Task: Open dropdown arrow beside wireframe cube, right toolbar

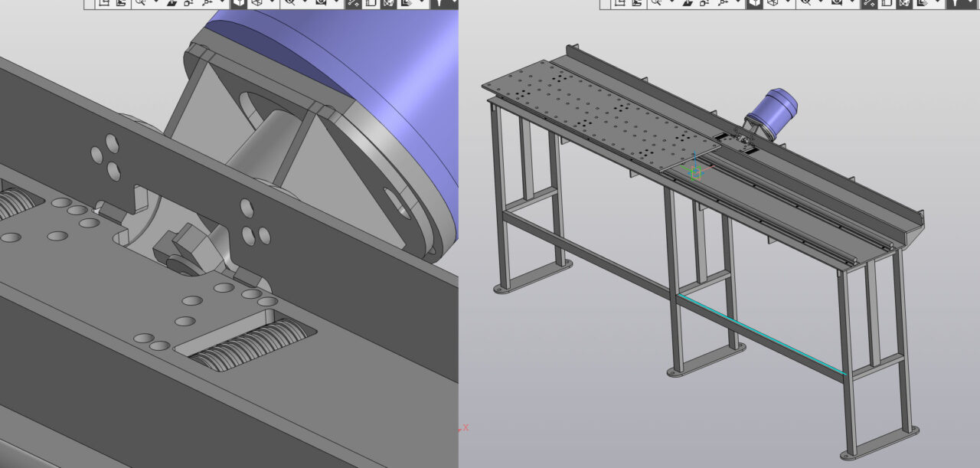Action: (788, 2)
